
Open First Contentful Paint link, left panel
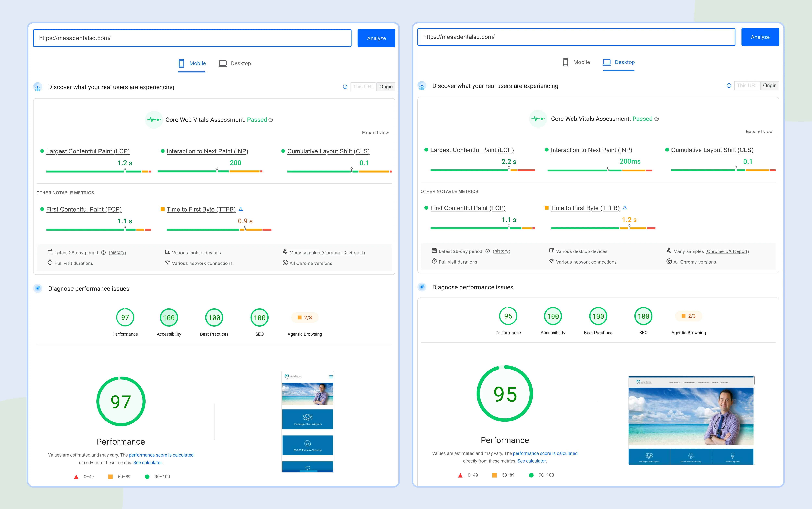pyautogui.click(x=84, y=209)
